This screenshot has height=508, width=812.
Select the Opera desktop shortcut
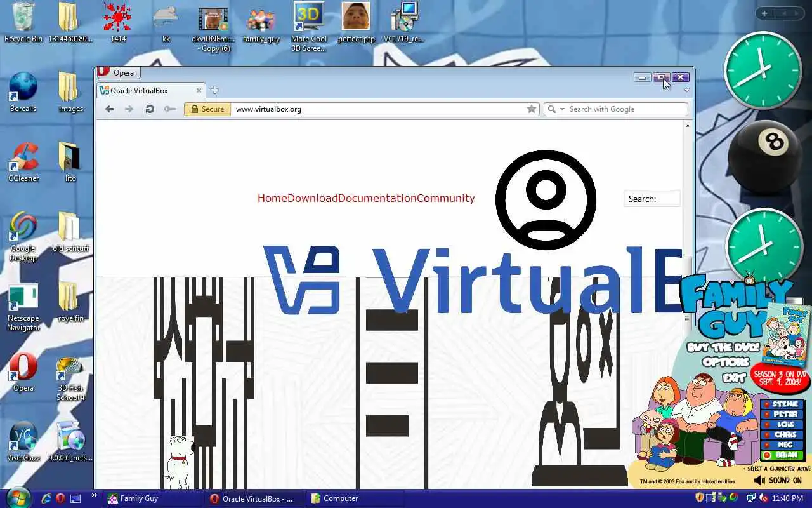click(23, 371)
